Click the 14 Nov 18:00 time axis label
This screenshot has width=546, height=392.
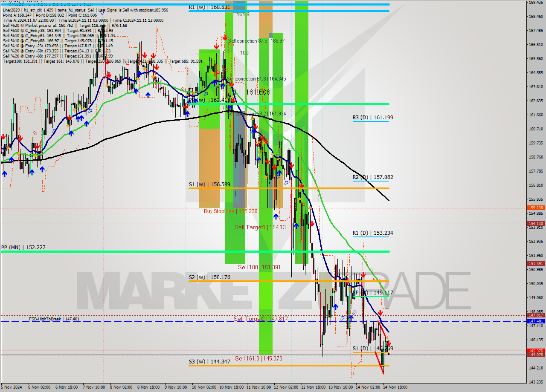click(x=395, y=387)
